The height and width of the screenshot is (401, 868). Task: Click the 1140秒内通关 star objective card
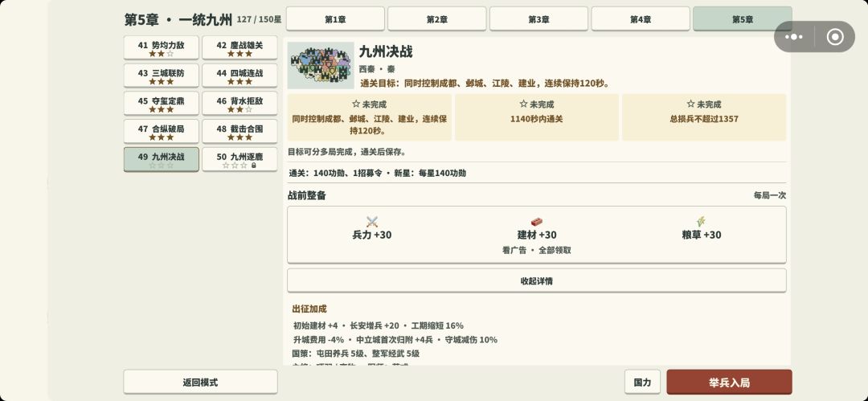click(536, 117)
